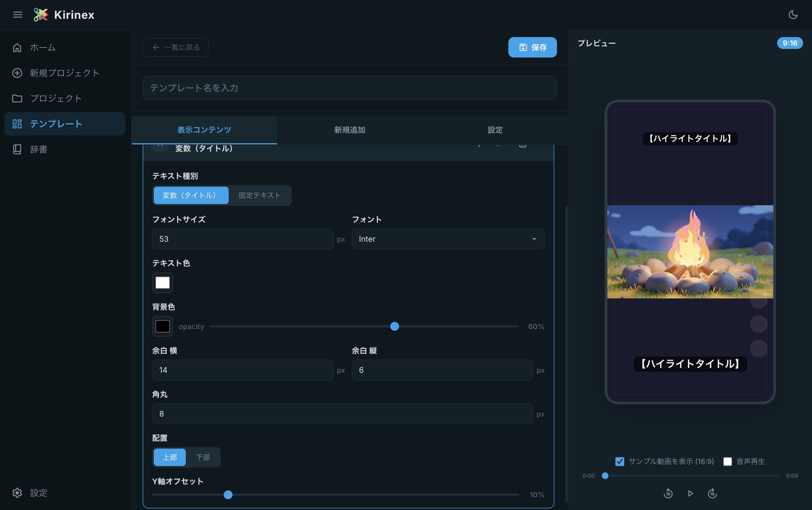
Task: Rewind the preview 10 seconds
Action: [668, 493]
